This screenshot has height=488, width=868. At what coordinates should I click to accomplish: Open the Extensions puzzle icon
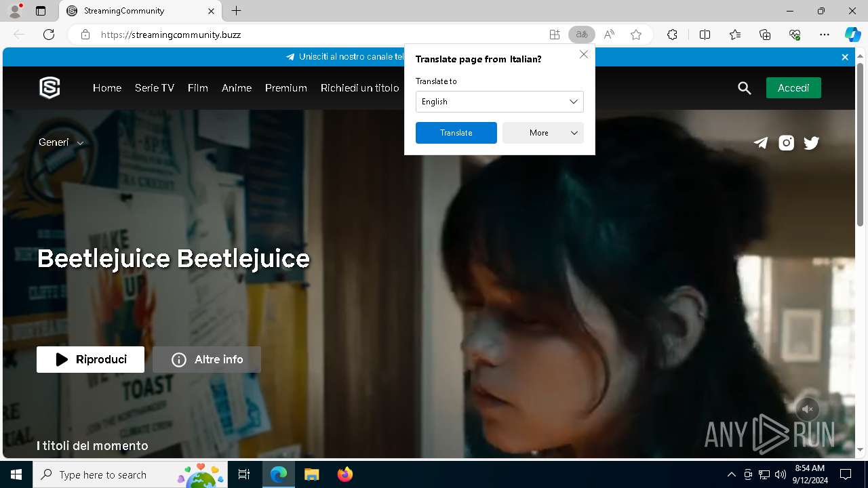pyautogui.click(x=672, y=35)
